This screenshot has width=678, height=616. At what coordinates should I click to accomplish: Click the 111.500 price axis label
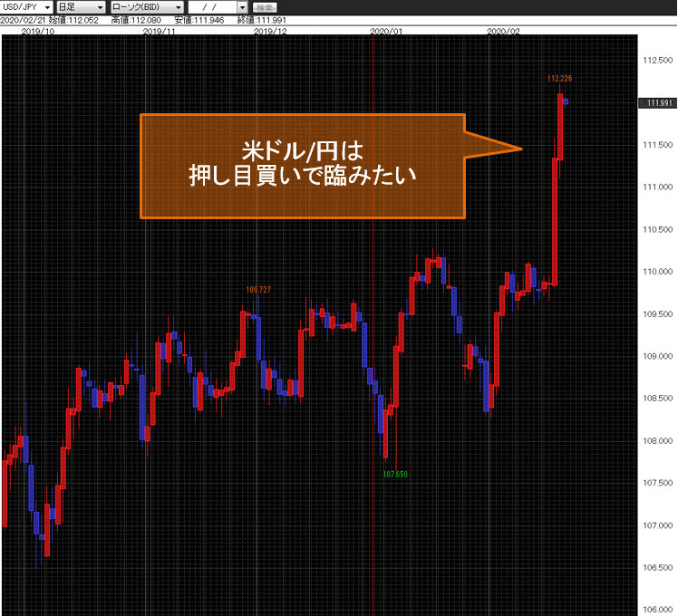[x=658, y=145]
